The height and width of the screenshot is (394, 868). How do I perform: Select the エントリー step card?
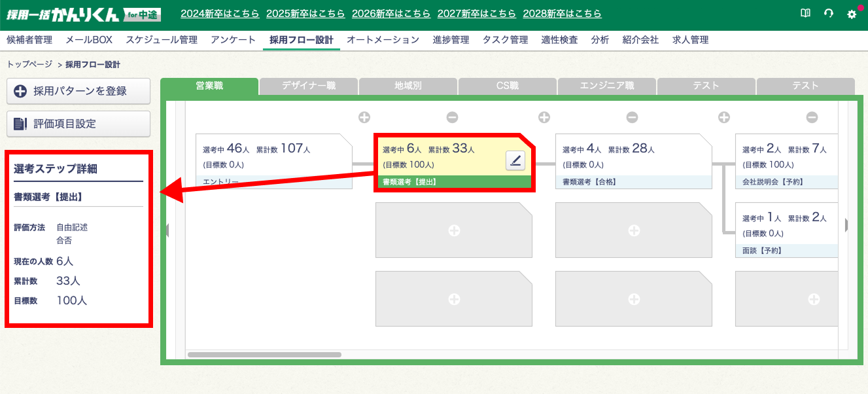[x=273, y=162]
